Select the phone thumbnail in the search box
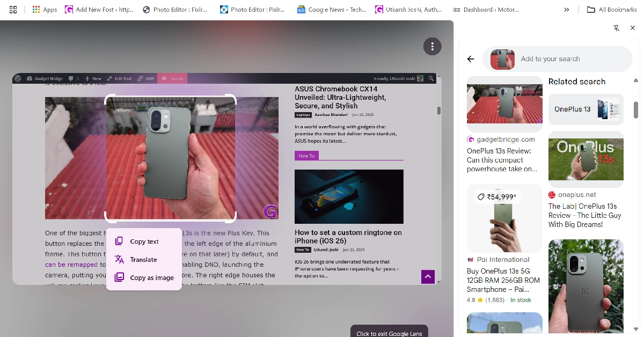The height and width of the screenshot is (337, 644). click(502, 59)
